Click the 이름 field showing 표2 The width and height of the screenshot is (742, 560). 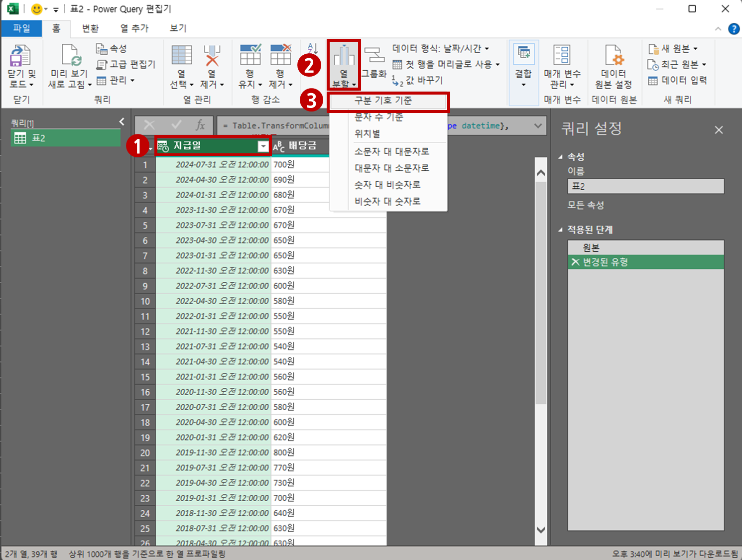coord(645,186)
